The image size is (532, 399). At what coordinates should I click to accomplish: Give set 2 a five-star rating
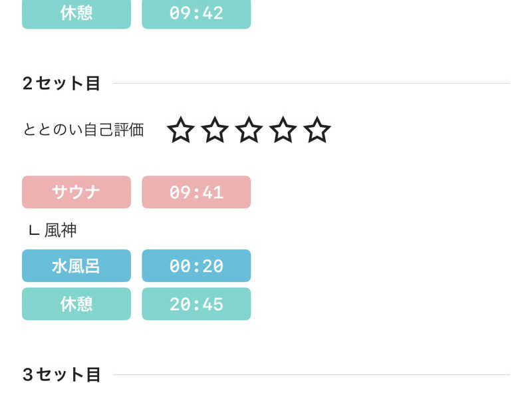tap(317, 130)
